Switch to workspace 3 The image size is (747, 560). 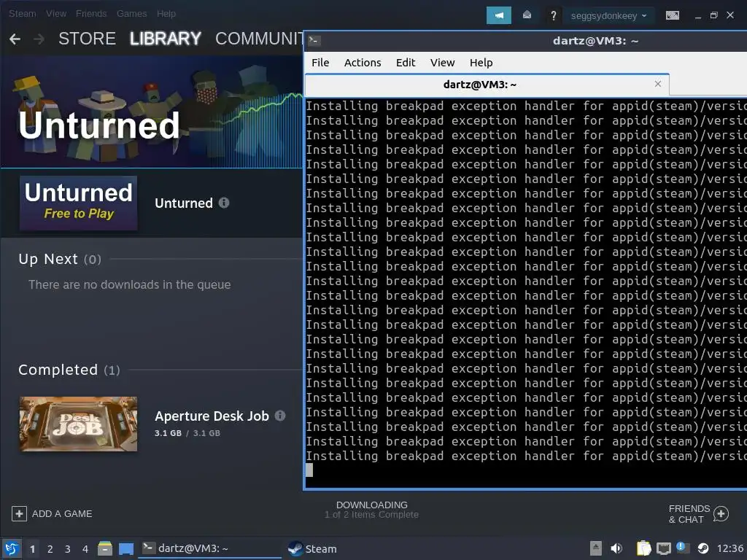tap(68, 549)
